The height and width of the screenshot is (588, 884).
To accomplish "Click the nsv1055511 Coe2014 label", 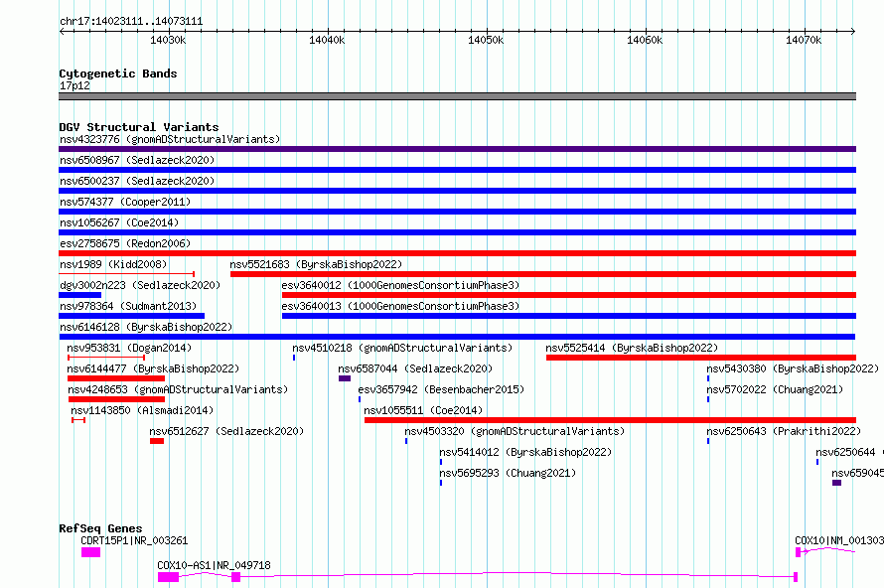I will pyautogui.click(x=423, y=410).
